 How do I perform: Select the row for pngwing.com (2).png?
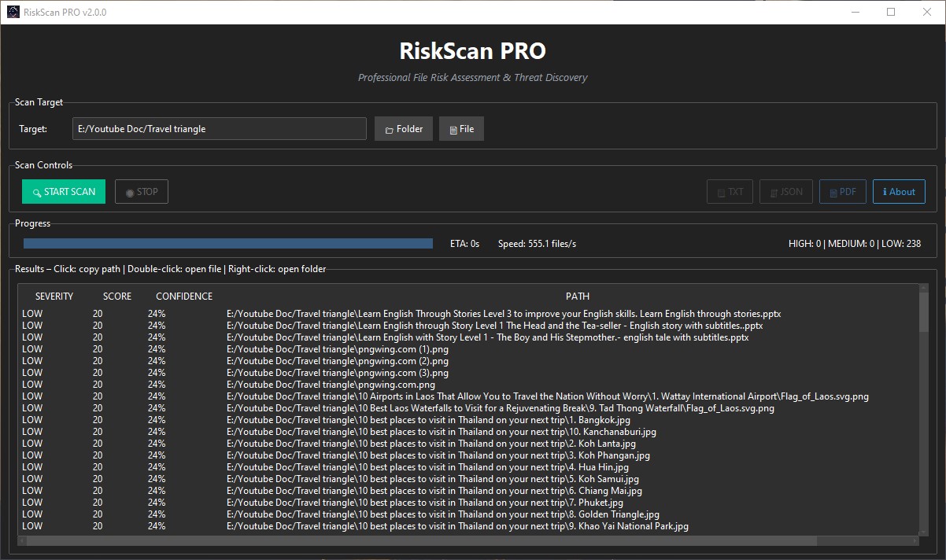(468, 361)
